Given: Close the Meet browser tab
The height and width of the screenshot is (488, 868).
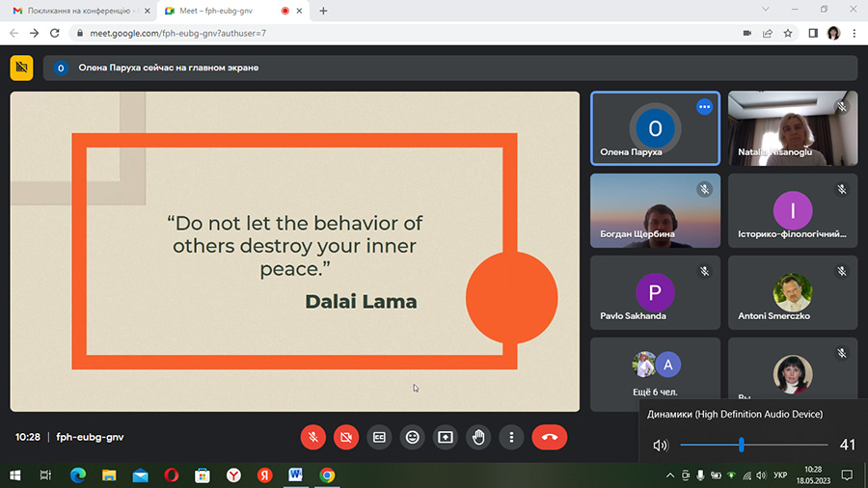Looking at the screenshot, I should [300, 11].
